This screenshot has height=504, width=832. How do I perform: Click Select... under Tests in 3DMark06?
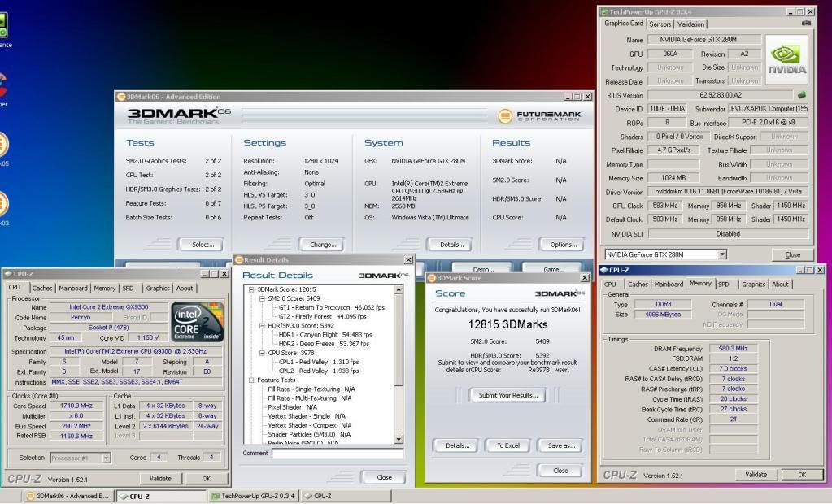tap(203, 245)
